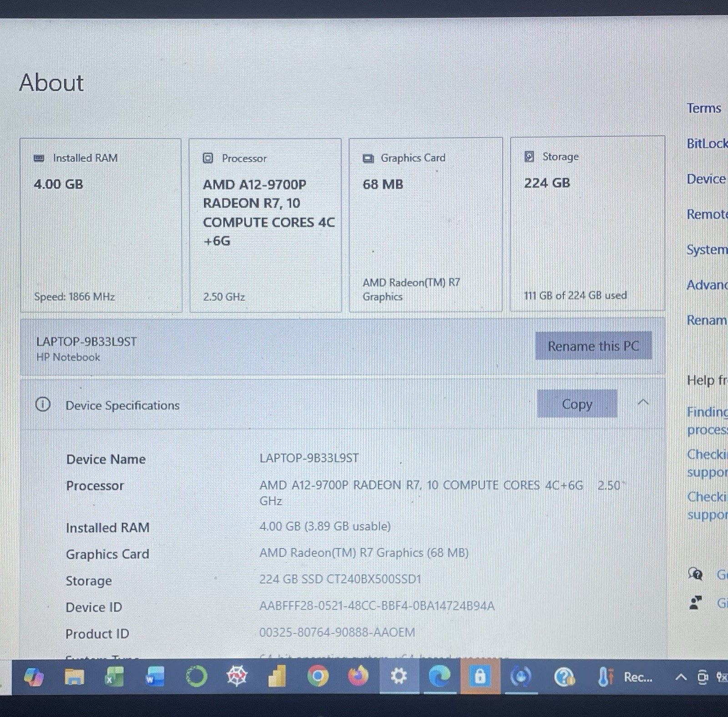Click the Device Specifications info icon

(43, 404)
